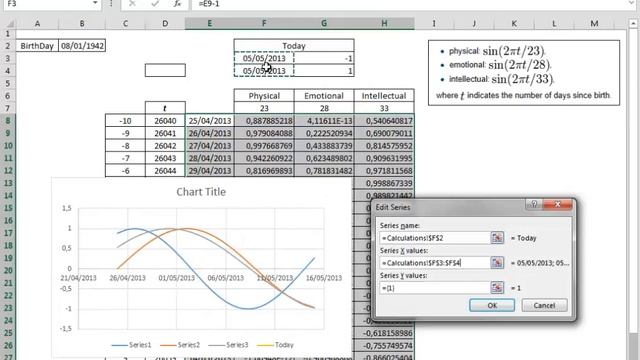Click the insert function fx icon
The width and height of the screenshot is (640, 360).
pyautogui.click(x=177, y=4)
